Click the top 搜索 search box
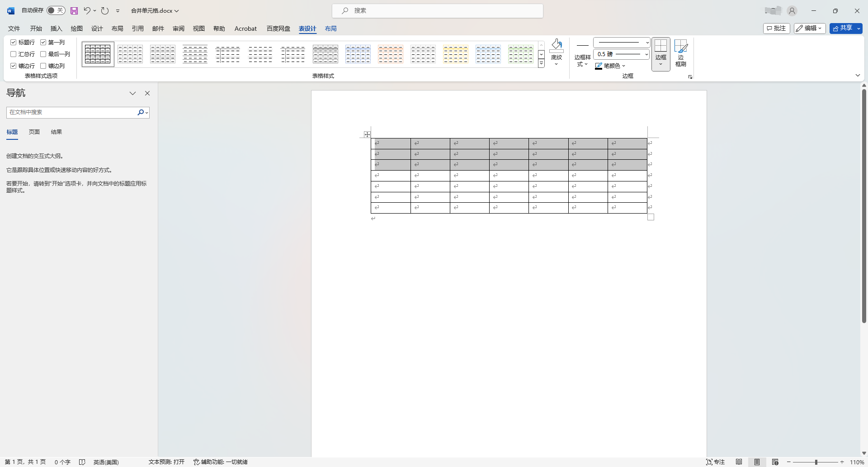Screen dimensions: 868x467 [438, 11]
